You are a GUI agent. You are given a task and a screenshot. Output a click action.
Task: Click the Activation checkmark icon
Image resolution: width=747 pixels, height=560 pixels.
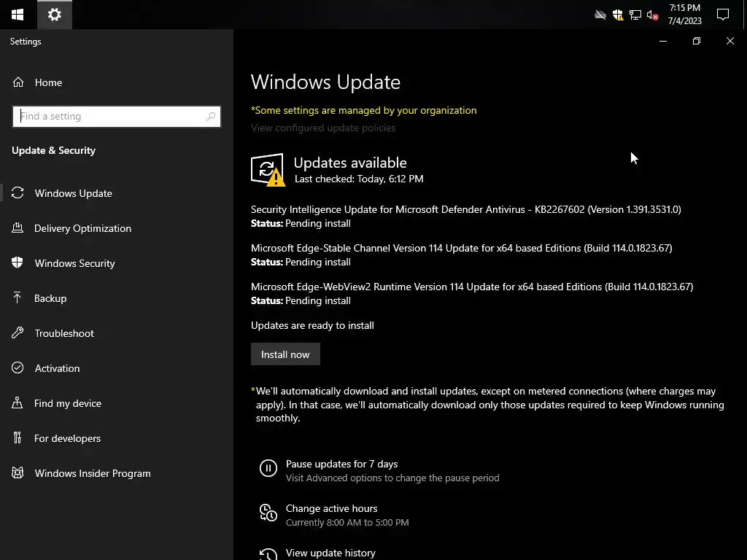[x=18, y=367]
